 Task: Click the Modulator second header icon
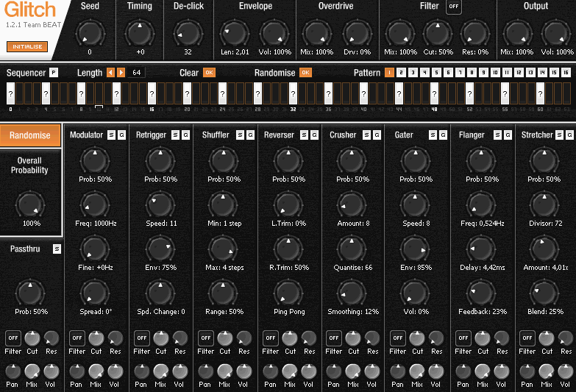[121, 135]
